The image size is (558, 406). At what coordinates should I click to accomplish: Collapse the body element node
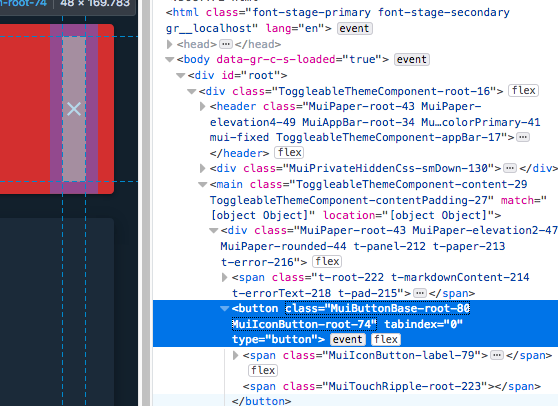(170, 60)
